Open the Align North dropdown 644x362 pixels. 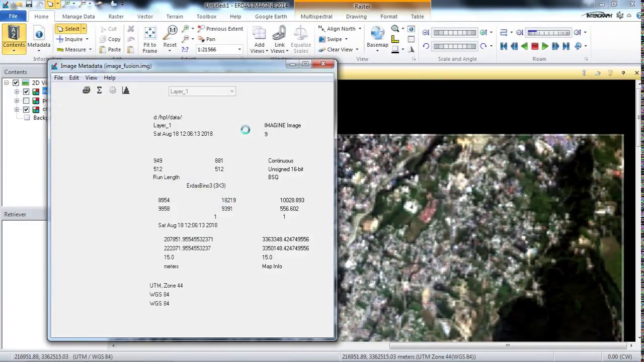coord(360,29)
